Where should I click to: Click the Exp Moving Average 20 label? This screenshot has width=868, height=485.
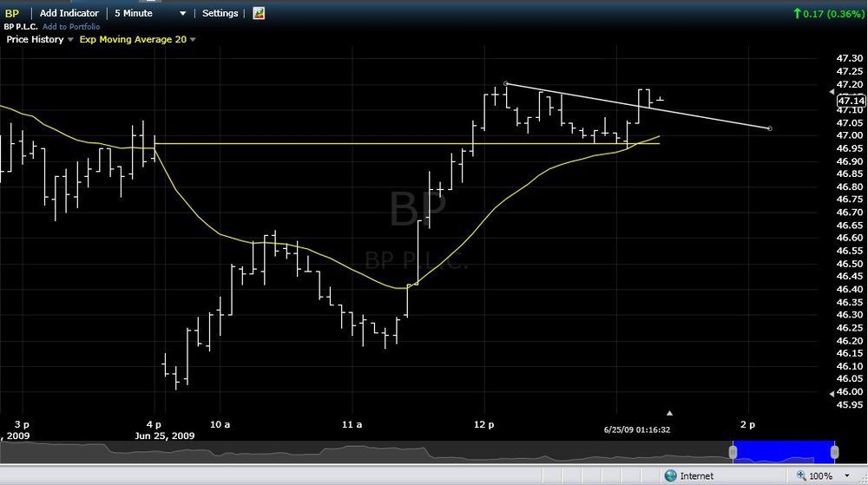coord(133,39)
